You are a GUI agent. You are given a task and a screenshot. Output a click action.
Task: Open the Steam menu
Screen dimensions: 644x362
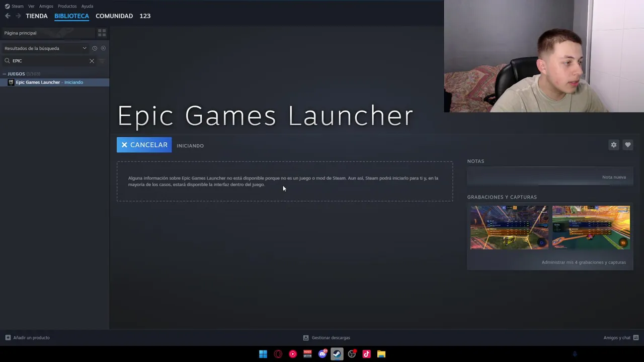click(x=14, y=6)
